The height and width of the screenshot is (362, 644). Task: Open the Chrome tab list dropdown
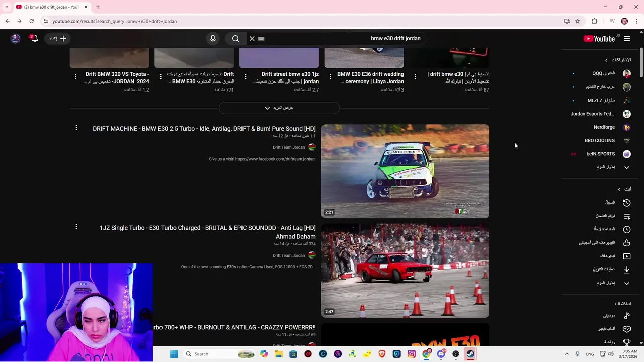coord(6,7)
